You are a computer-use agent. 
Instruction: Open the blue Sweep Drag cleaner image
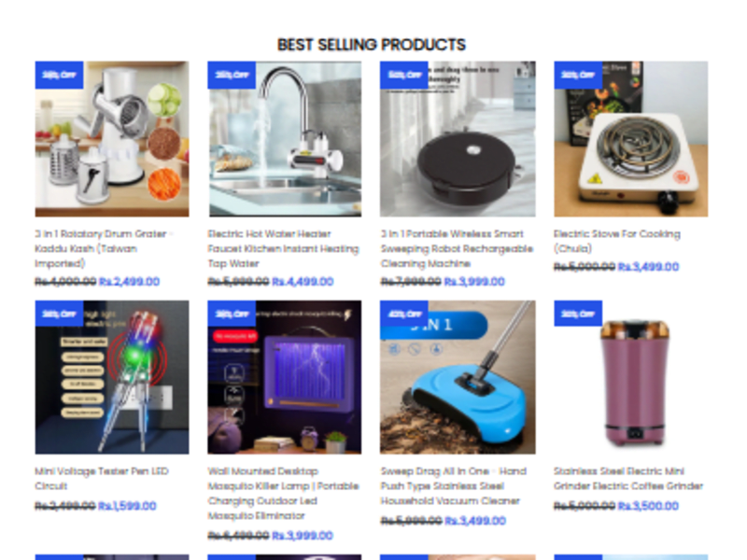[458, 377]
